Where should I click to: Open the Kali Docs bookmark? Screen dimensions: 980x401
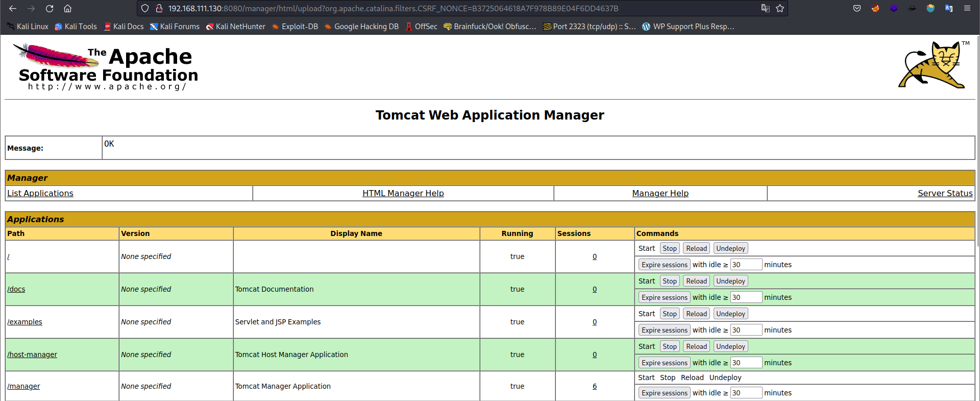[124, 27]
